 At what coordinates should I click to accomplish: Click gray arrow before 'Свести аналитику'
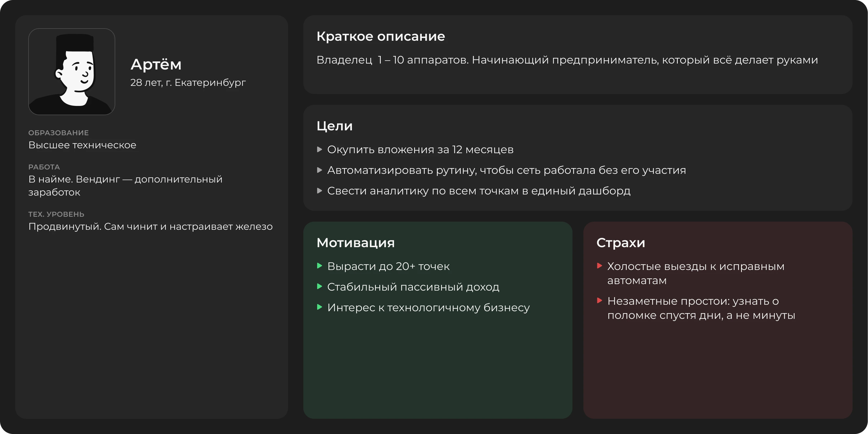(320, 191)
